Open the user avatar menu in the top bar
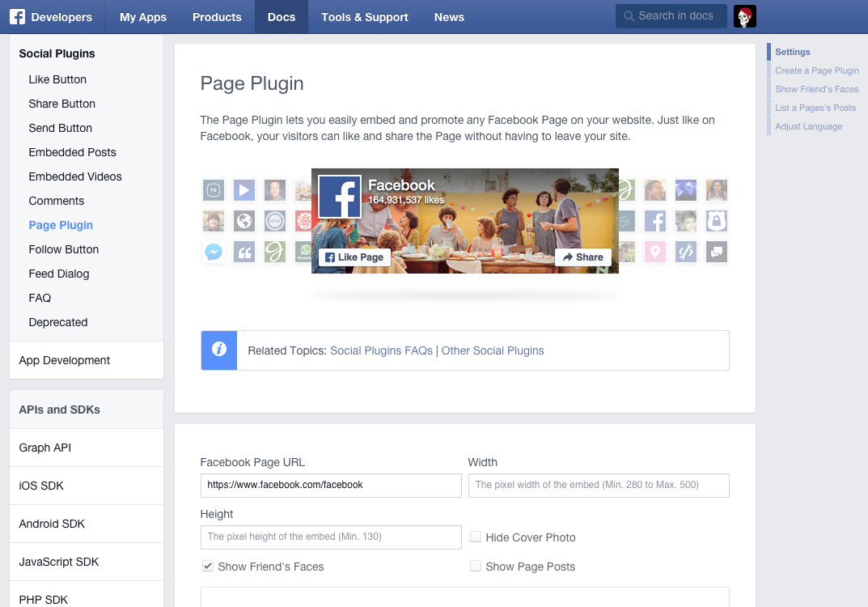The height and width of the screenshot is (607, 868). [744, 17]
